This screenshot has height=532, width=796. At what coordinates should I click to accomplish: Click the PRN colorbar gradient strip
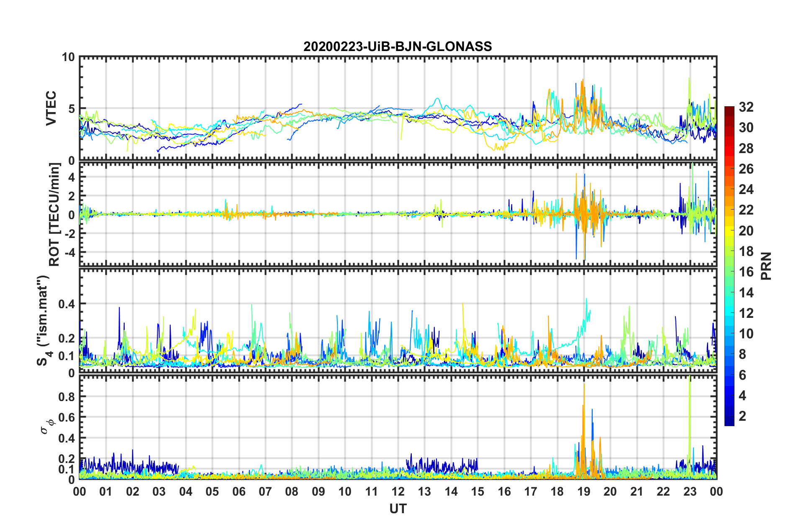click(729, 266)
